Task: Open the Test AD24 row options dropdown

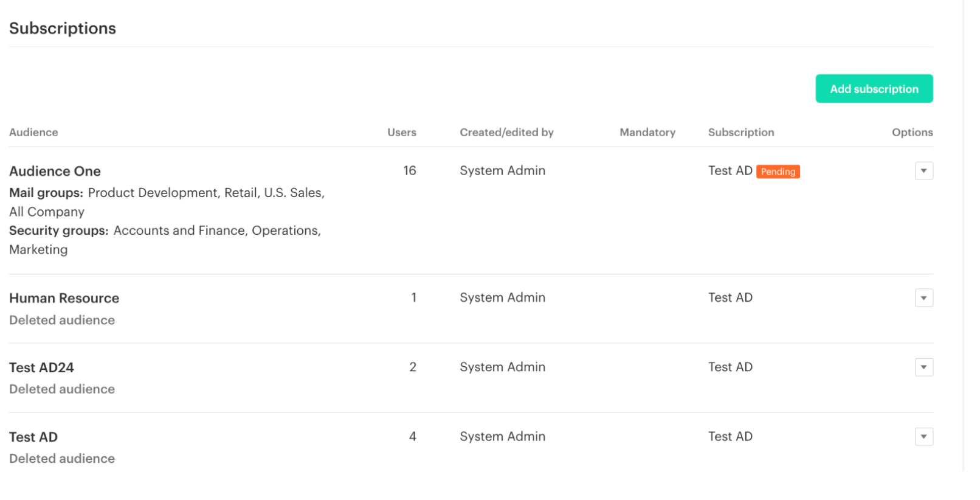Action: pyautogui.click(x=923, y=367)
